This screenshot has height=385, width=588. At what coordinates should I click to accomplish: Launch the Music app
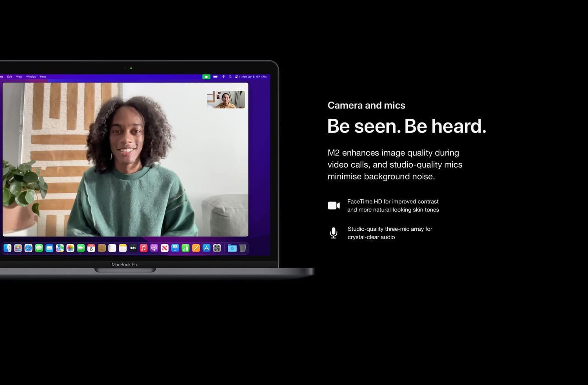pyautogui.click(x=143, y=248)
